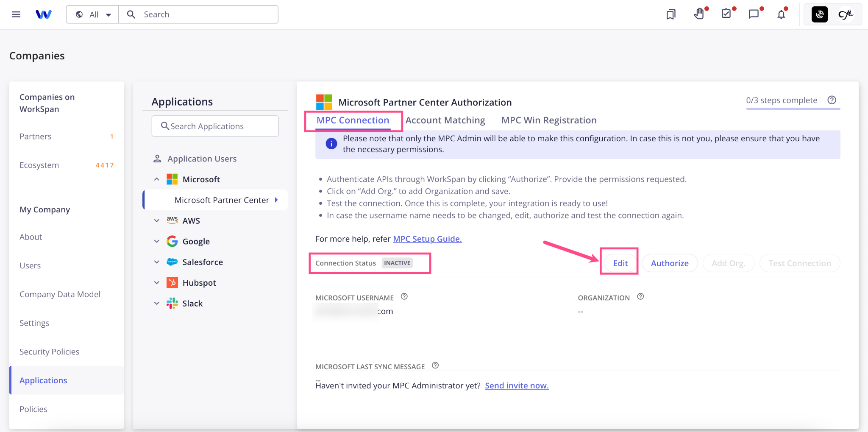Click the Hubspot logo icon
This screenshot has height=432, width=868.
[x=172, y=283]
